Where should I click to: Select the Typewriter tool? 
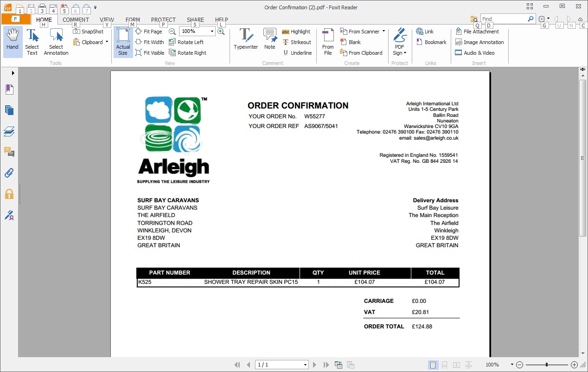coord(246,39)
